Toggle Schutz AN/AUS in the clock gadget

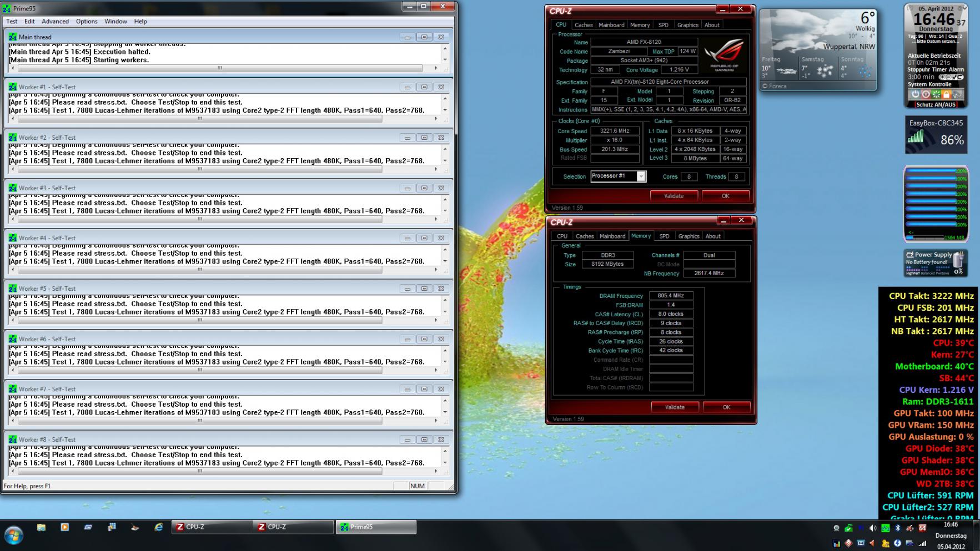936,104
